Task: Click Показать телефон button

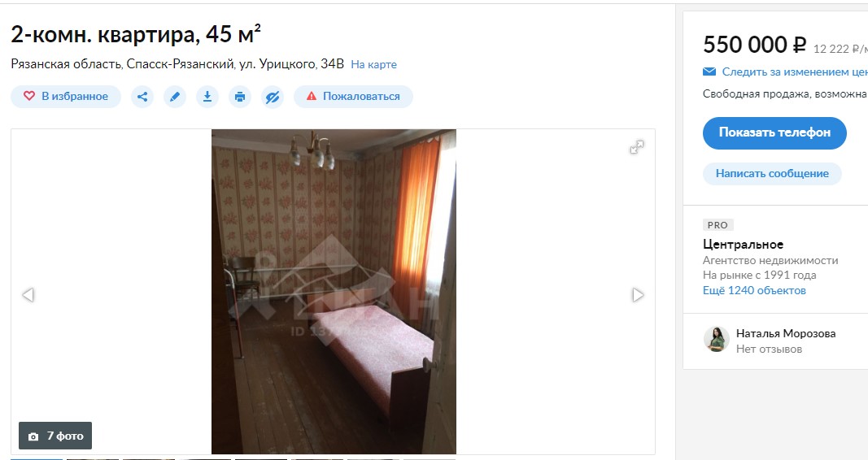Action: pos(774,132)
